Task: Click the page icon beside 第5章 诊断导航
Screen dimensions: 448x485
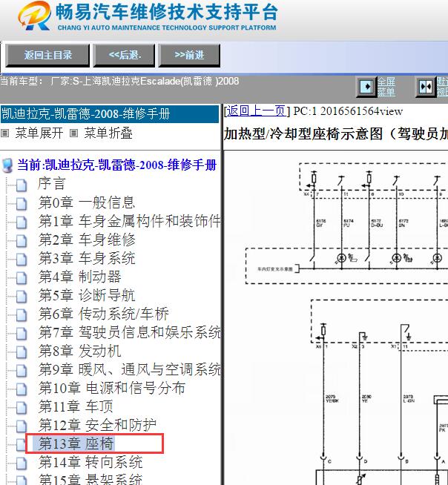Action: pyautogui.click(x=22, y=297)
